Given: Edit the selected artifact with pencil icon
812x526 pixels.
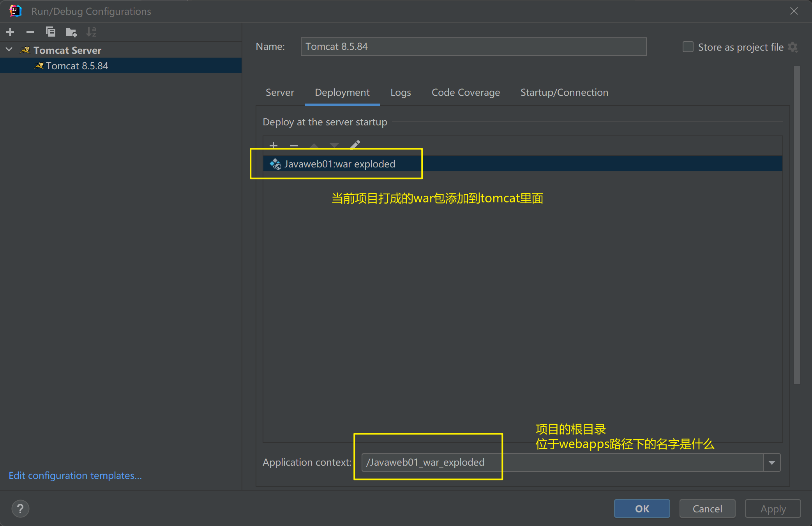Looking at the screenshot, I should tap(355, 145).
